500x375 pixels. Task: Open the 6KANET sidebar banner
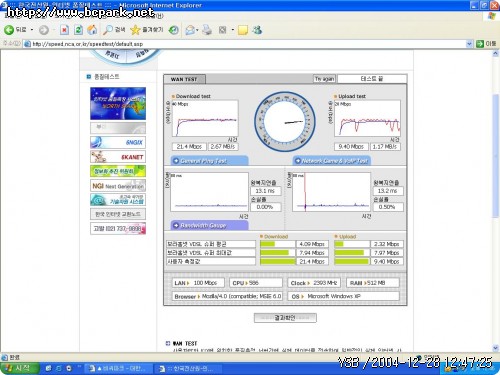[x=118, y=157]
